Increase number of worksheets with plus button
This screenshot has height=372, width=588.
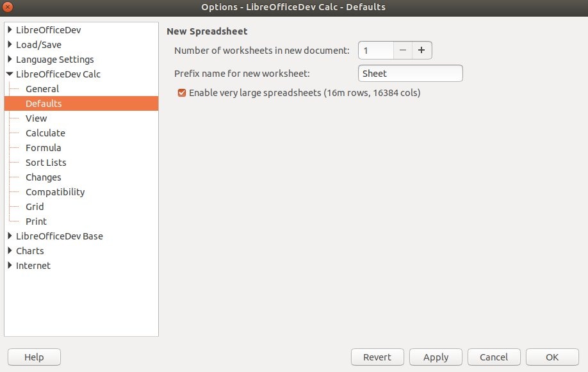click(x=422, y=50)
